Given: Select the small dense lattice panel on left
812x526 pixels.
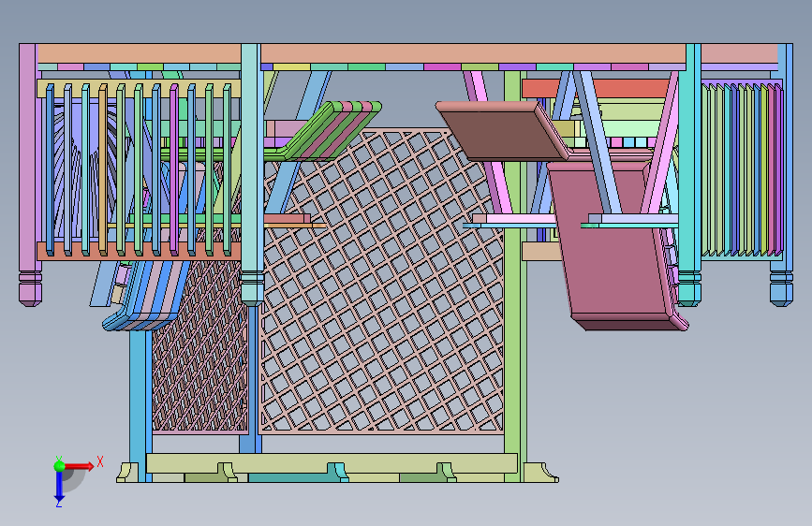Looking at the screenshot, I should click(x=199, y=346).
